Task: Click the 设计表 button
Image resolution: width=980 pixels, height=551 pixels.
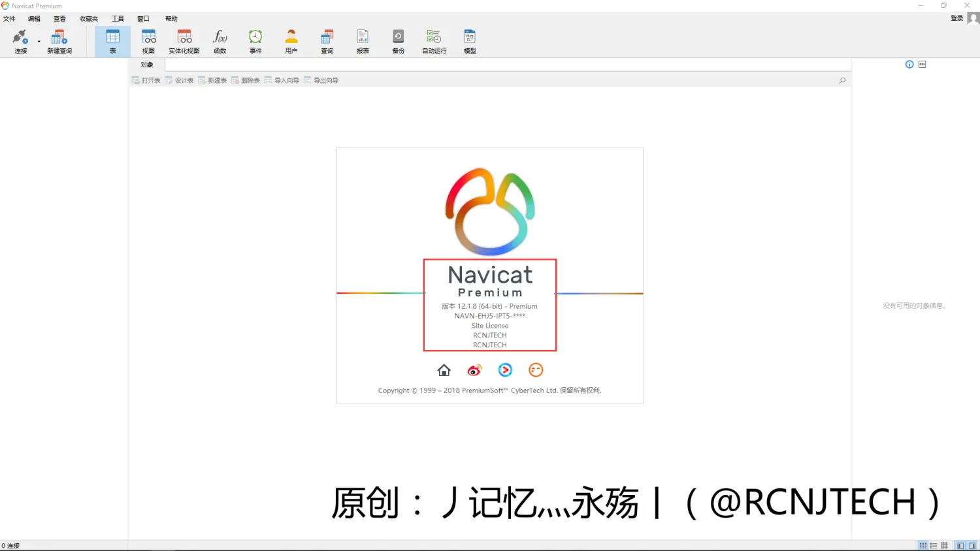Action: coord(179,80)
